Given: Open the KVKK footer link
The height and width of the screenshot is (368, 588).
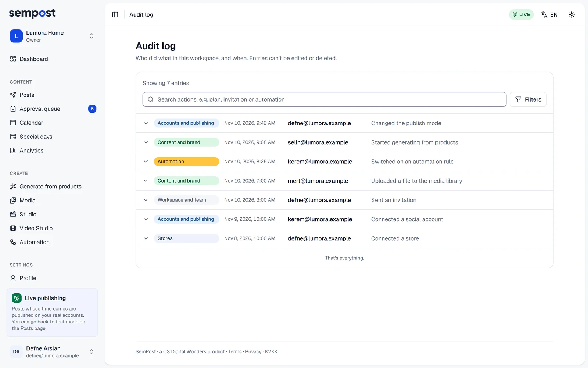Looking at the screenshot, I should pyautogui.click(x=271, y=352).
